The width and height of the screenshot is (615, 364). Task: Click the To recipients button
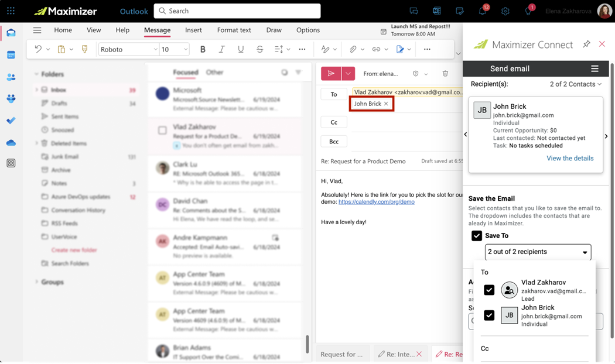point(334,94)
